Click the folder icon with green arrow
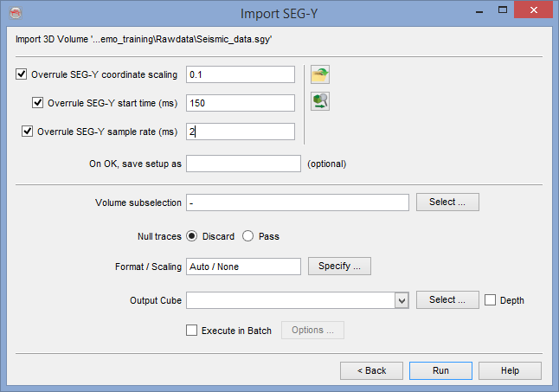The width and height of the screenshot is (559, 392). [321, 74]
